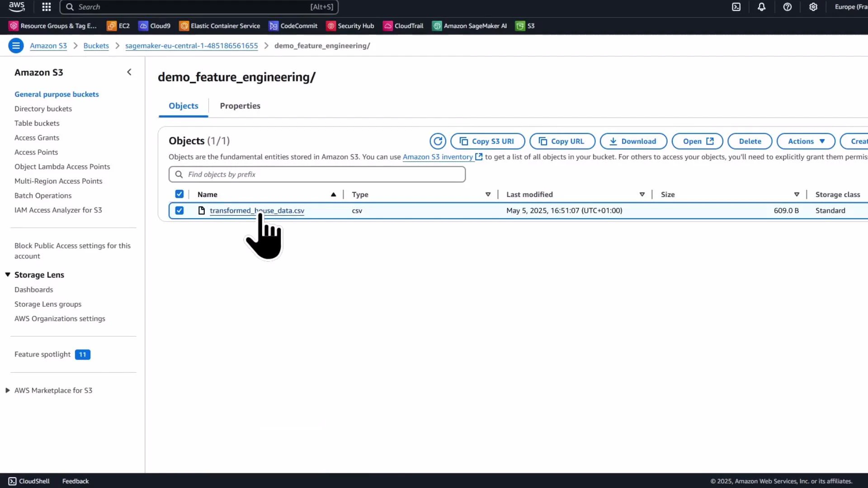Open the CloudTrail favorite shortcut
The height and width of the screenshot is (488, 868).
click(403, 26)
